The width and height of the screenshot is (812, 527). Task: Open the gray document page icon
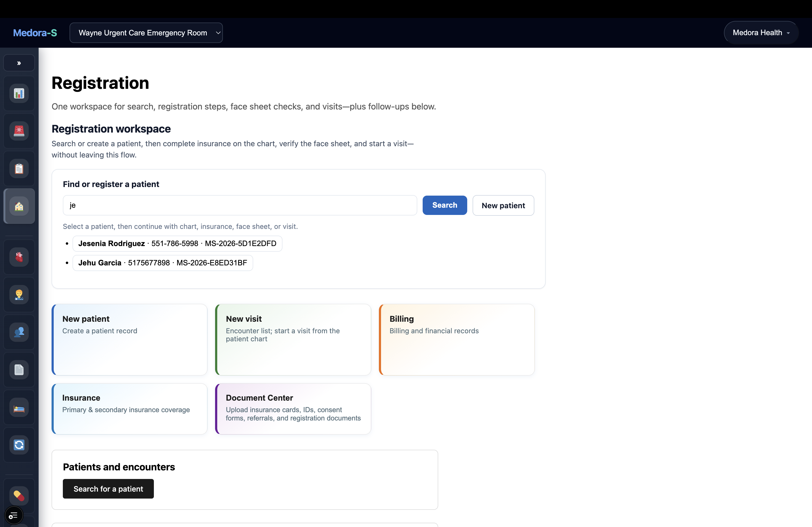click(x=19, y=369)
